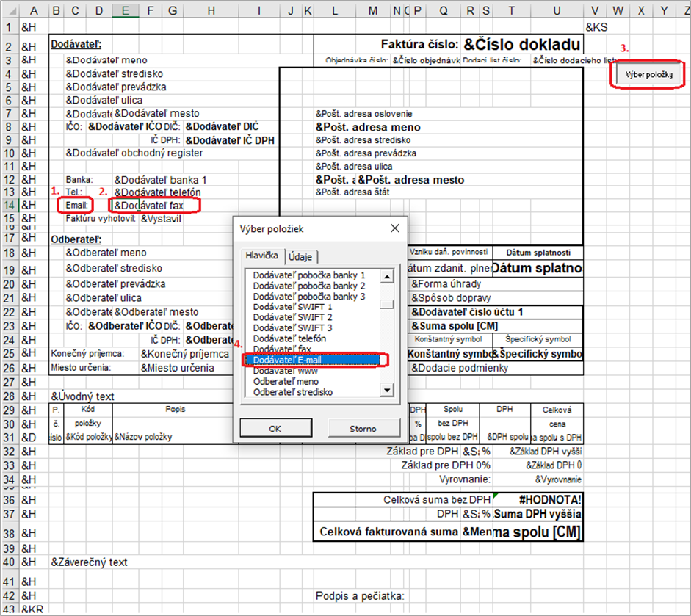Close the Výber položiek dialog
Screen dimensions: 691x616
click(395, 228)
